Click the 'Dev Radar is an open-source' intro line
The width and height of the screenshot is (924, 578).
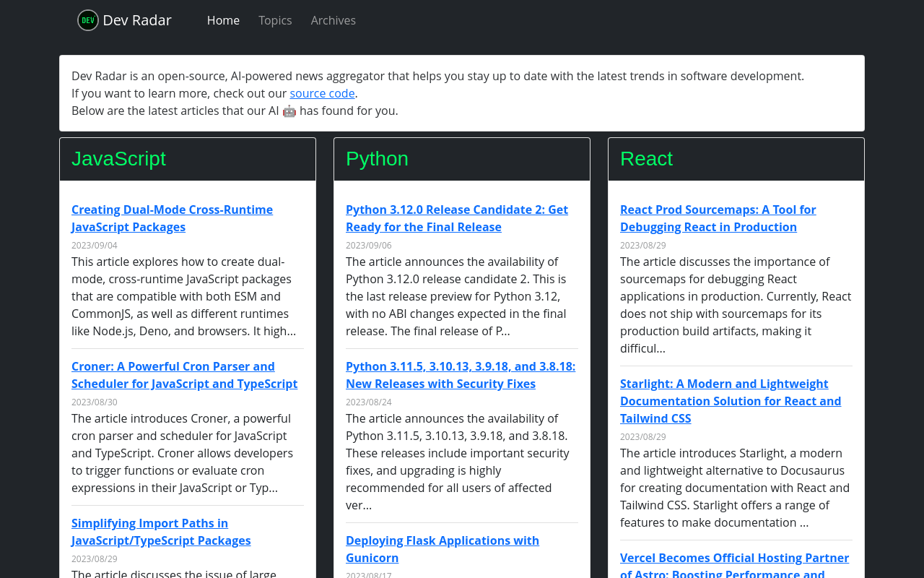pyautogui.click(x=437, y=76)
